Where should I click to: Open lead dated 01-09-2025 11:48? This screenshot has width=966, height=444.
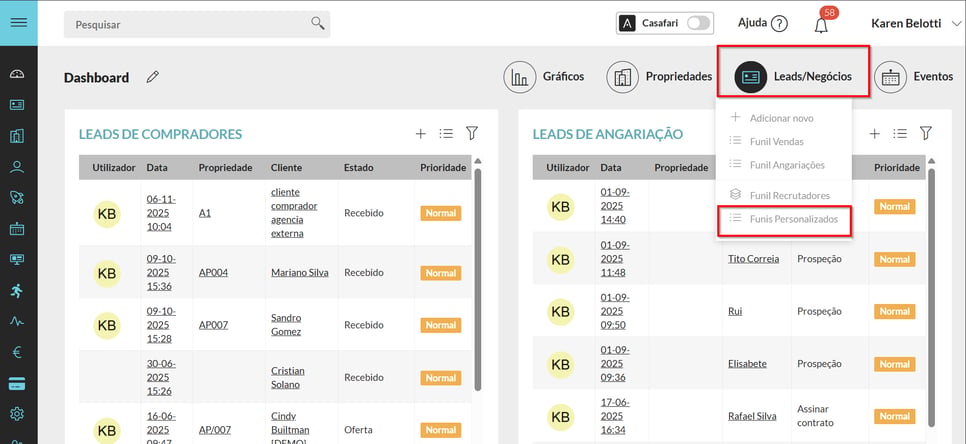[x=615, y=259]
